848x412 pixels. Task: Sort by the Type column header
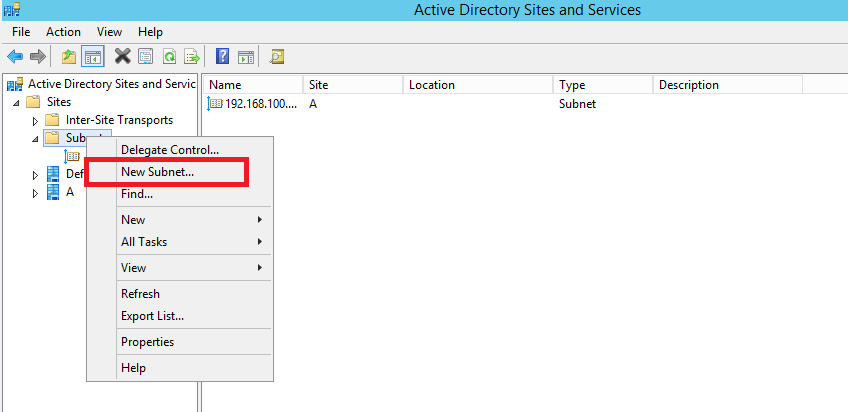coord(603,85)
